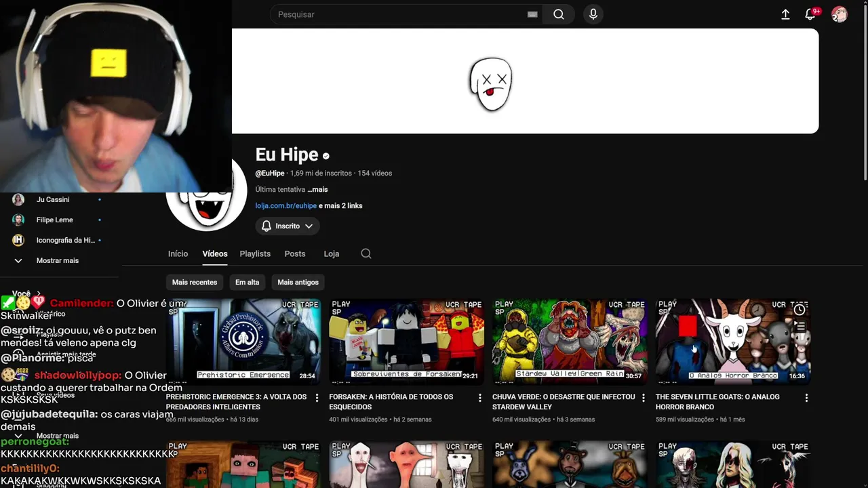Click the 640 mil visualizações text
The height and width of the screenshot is (488, 868).
click(521, 420)
